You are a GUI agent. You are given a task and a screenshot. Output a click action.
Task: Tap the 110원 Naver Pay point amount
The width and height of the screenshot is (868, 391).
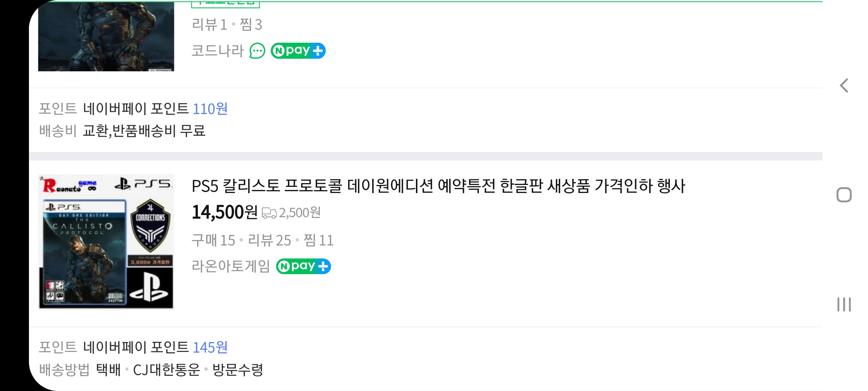tap(210, 109)
